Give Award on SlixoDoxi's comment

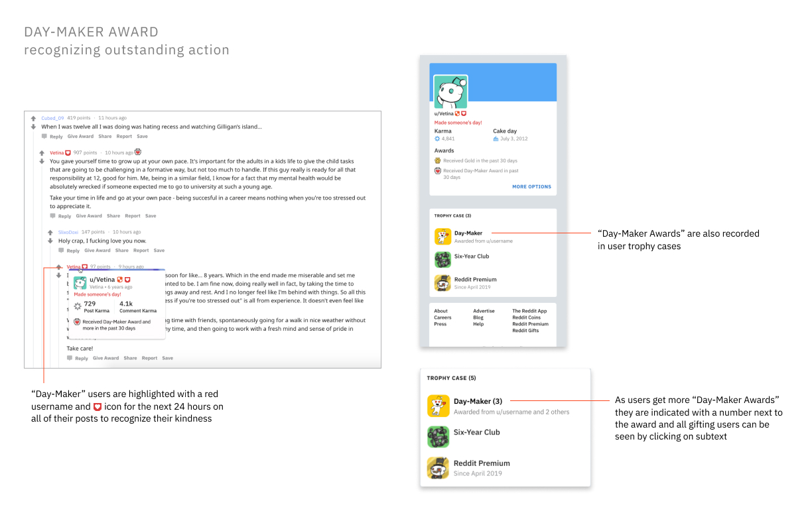(x=98, y=251)
